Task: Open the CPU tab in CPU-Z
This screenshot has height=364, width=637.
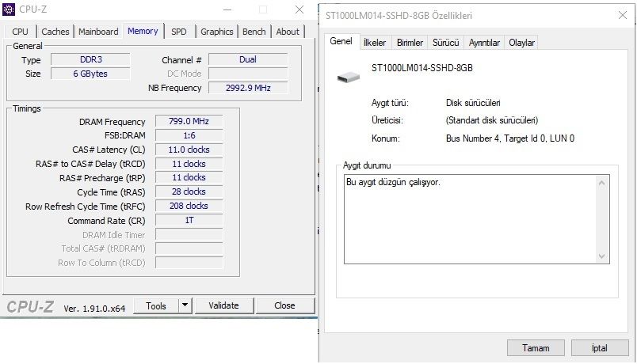Action: pos(20,32)
